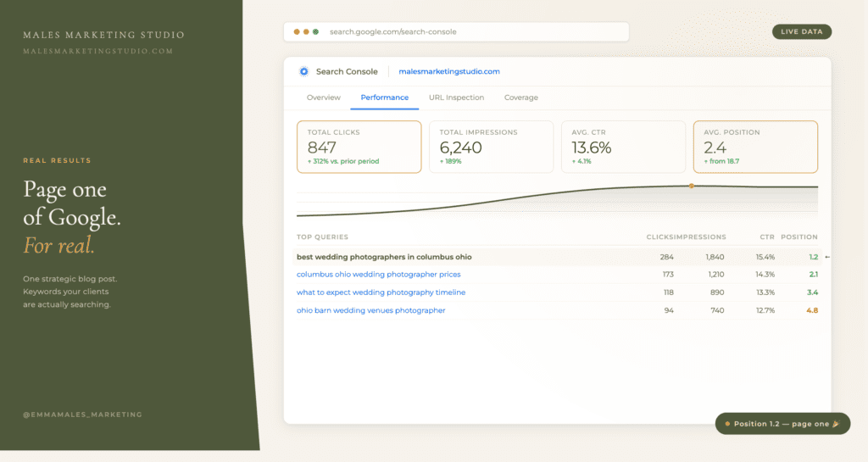
Task: Open query what to expect wedding photography timeline
Action: 381,292
